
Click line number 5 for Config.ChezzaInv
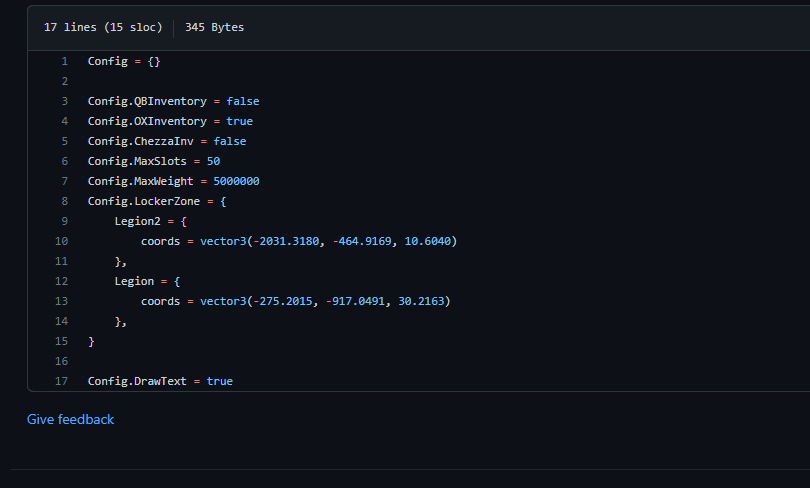64,141
